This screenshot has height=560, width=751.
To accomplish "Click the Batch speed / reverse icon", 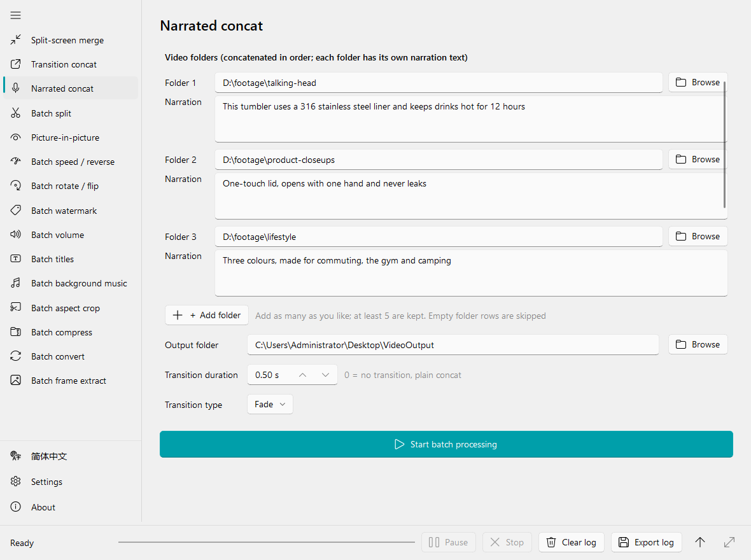I will click(15, 162).
